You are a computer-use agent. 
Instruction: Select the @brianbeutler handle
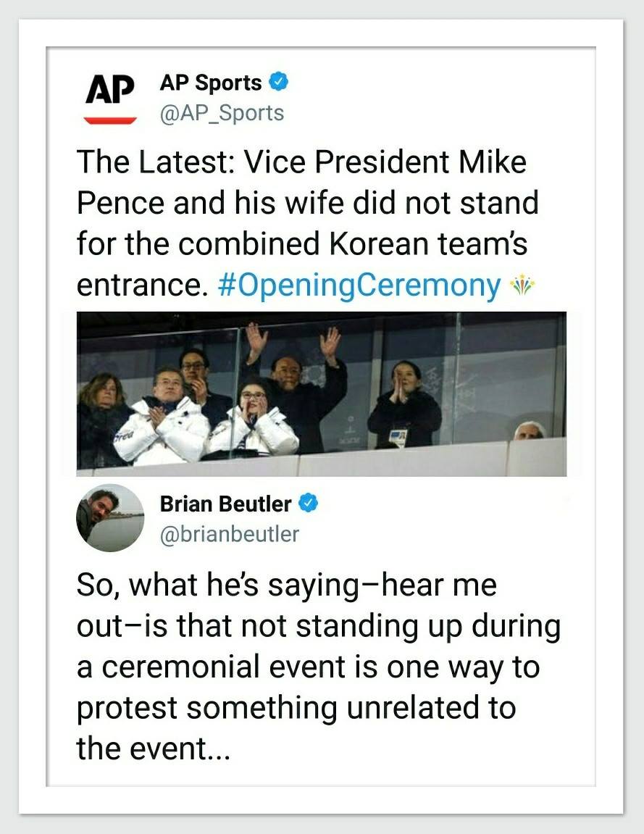[x=229, y=534]
